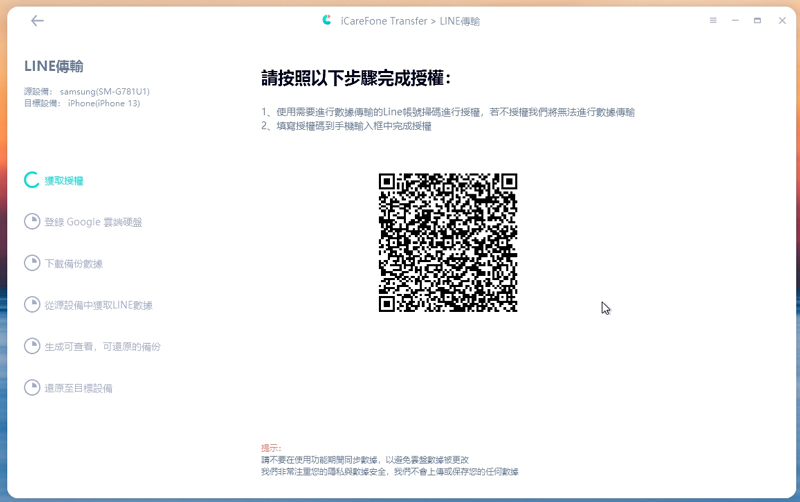Click the step icon beside 生成可查看，可還原的備份
This screenshot has width=800, height=502.
[32, 347]
